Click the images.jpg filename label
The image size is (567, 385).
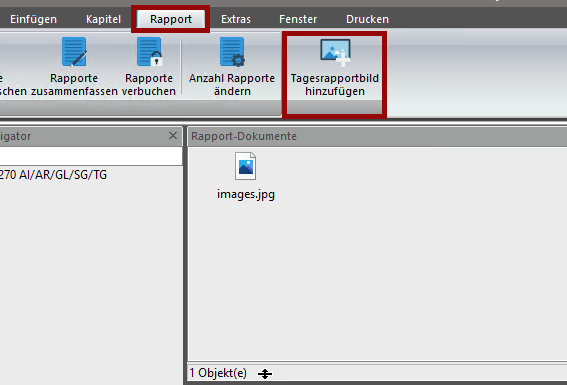(246, 194)
